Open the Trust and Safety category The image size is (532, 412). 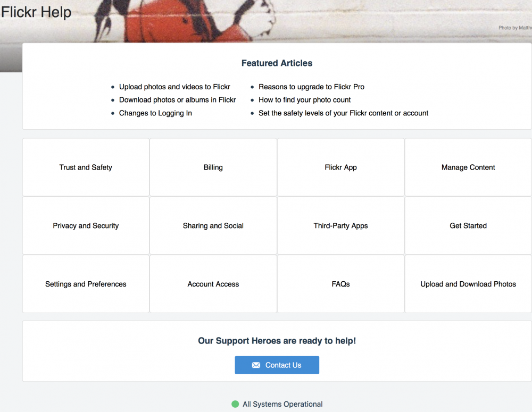coord(86,167)
